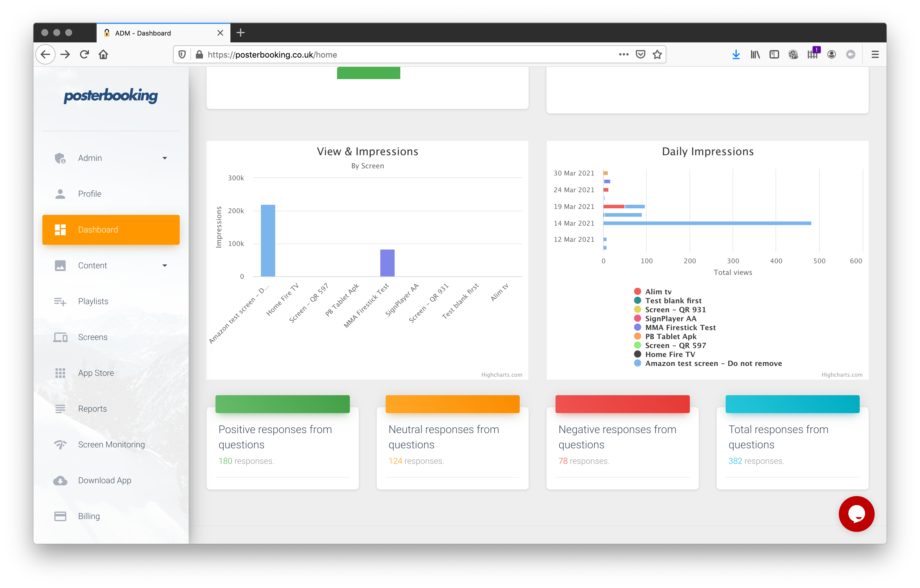This screenshot has height=588, width=920.
Task: Toggle MMA Firestick Test legend series
Action: point(680,327)
